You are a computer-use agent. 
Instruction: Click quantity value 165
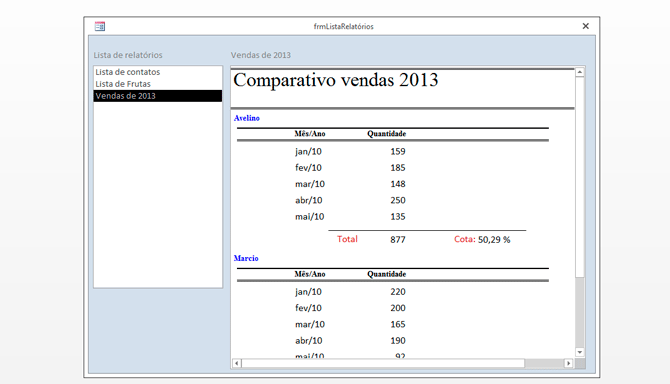coord(398,324)
